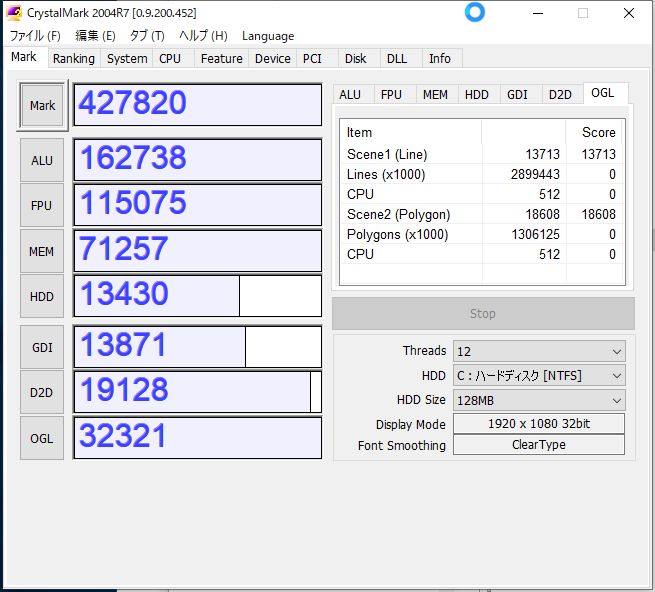Select the Scene1 (Line) row
The image size is (655, 592).
click(x=482, y=154)
